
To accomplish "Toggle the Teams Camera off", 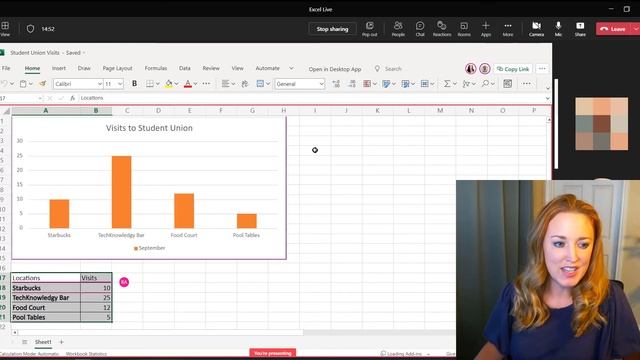I will [536, 29].
